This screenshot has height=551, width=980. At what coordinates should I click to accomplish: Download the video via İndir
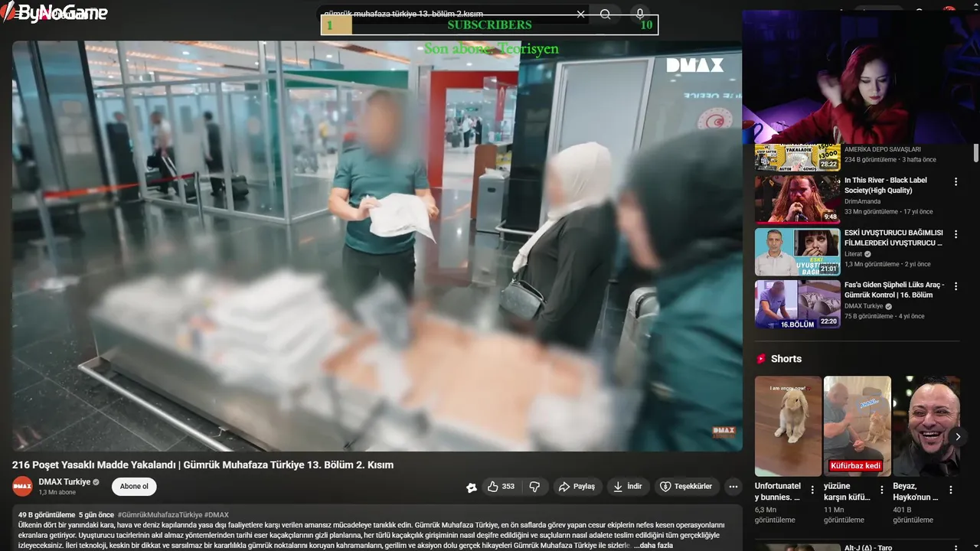click(x=628, y=487)
